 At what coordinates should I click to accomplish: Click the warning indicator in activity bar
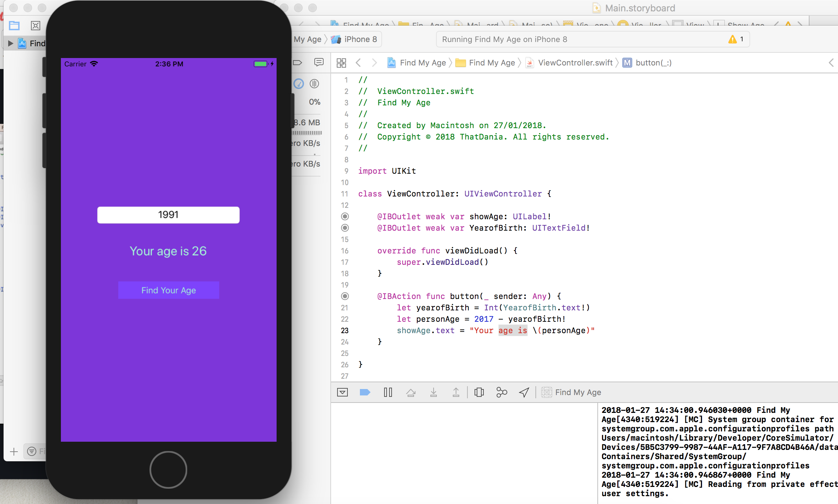tap(735, 39)
